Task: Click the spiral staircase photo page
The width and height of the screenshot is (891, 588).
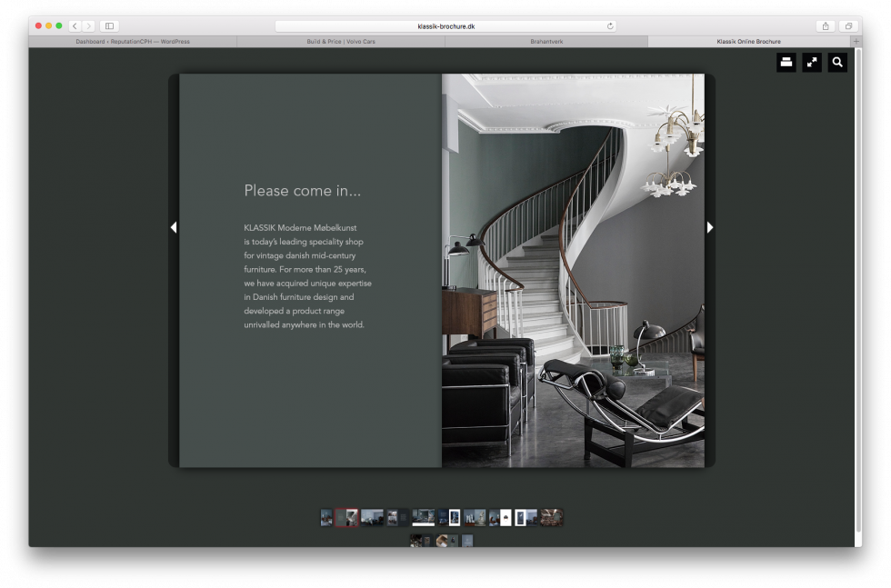Action: 573,271
